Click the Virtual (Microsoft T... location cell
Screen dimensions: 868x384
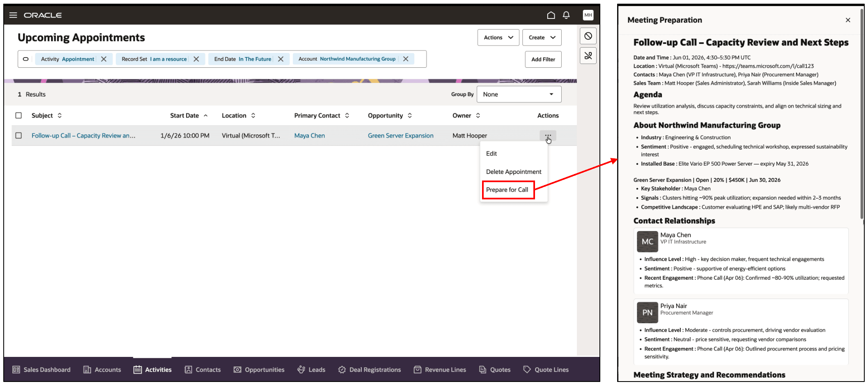click(x=251, y=135)
